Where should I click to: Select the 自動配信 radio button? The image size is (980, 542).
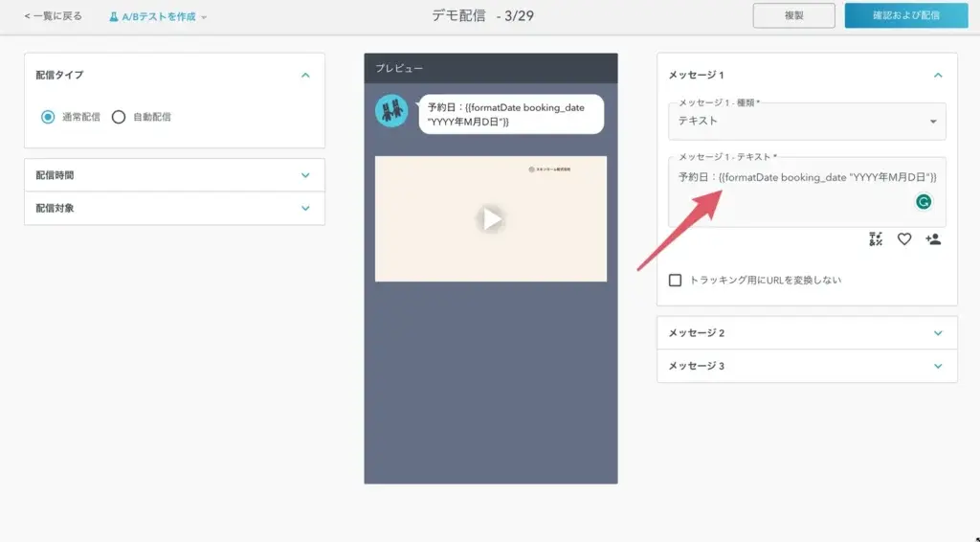119,117
